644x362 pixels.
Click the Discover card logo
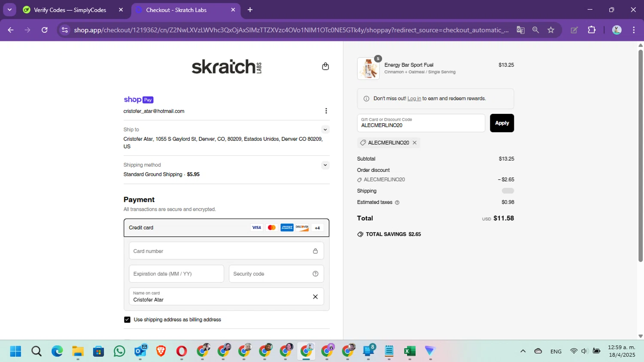pyautogui.click(x=302, y=228)
